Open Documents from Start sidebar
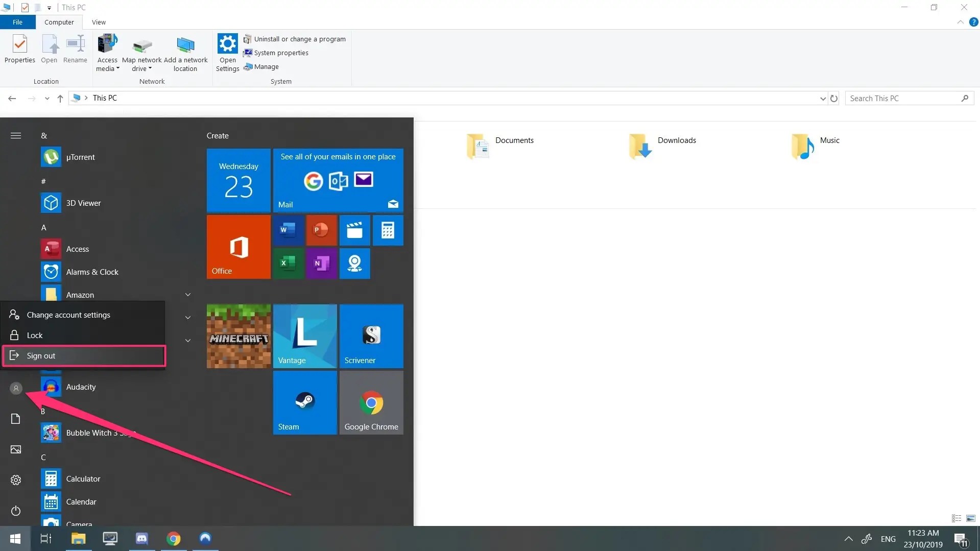The image size is (980, 551). click(x=16, y=419)
